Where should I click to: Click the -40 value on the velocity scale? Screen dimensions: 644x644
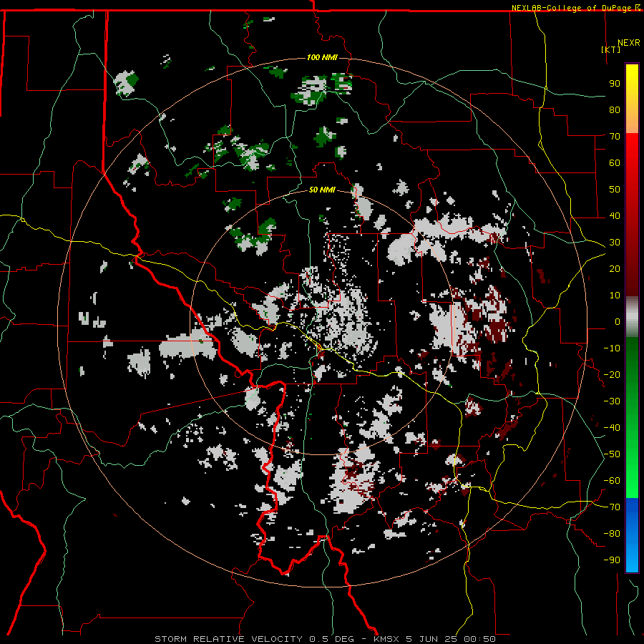pyautogui.click(x=612, y=428)
